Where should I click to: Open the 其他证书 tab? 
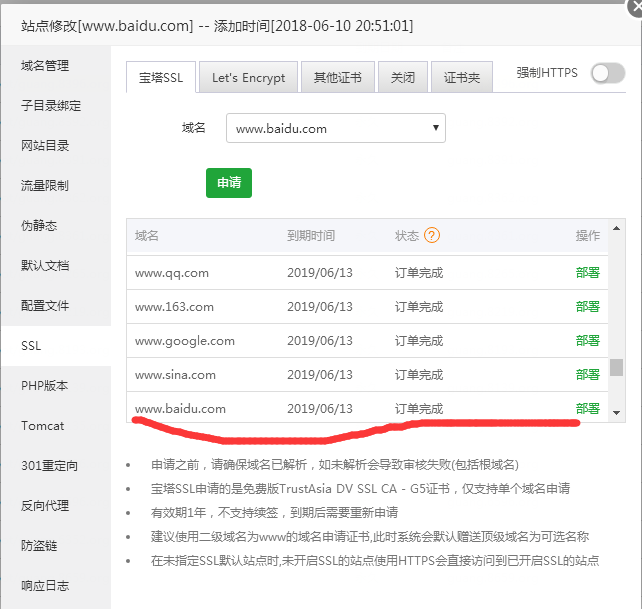pyautogui.click(x=338, y=77)
